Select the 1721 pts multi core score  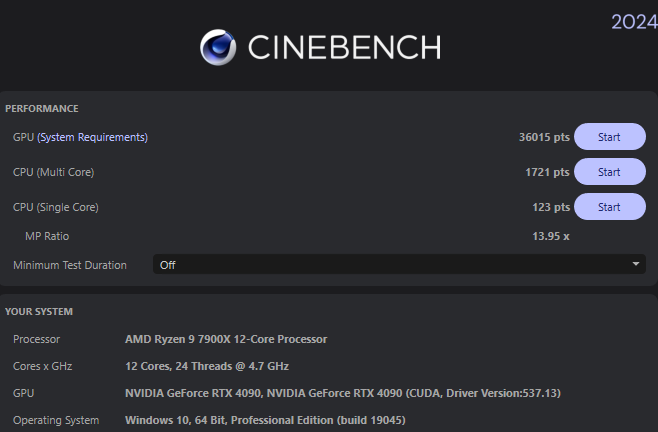click(x=547, y=172)
